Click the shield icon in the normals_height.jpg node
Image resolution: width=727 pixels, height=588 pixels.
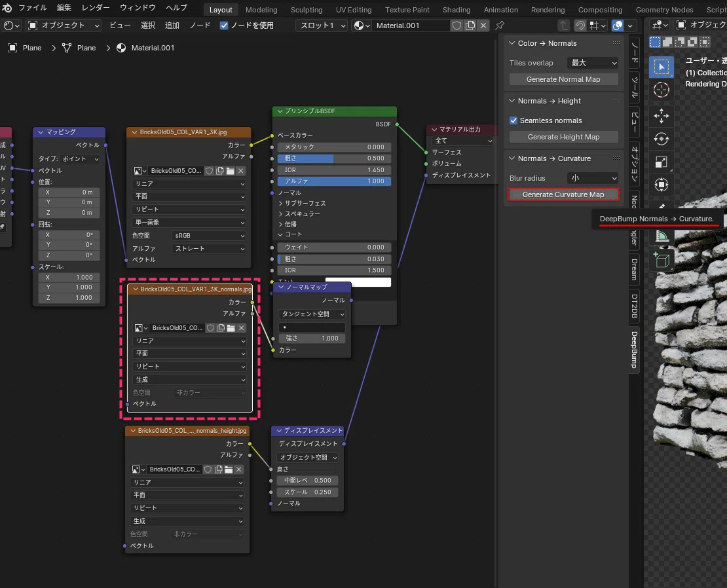click(208, 469)
